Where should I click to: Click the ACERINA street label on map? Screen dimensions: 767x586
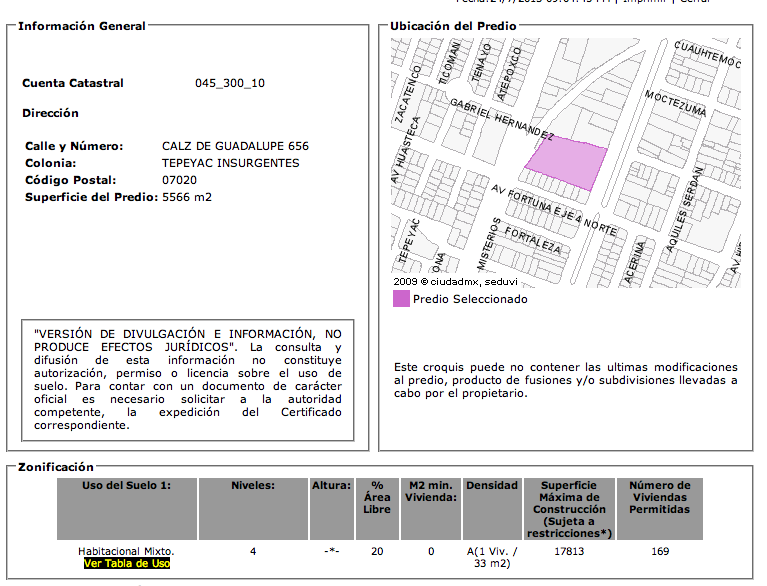pyautogui.click(x=635, y=263)
